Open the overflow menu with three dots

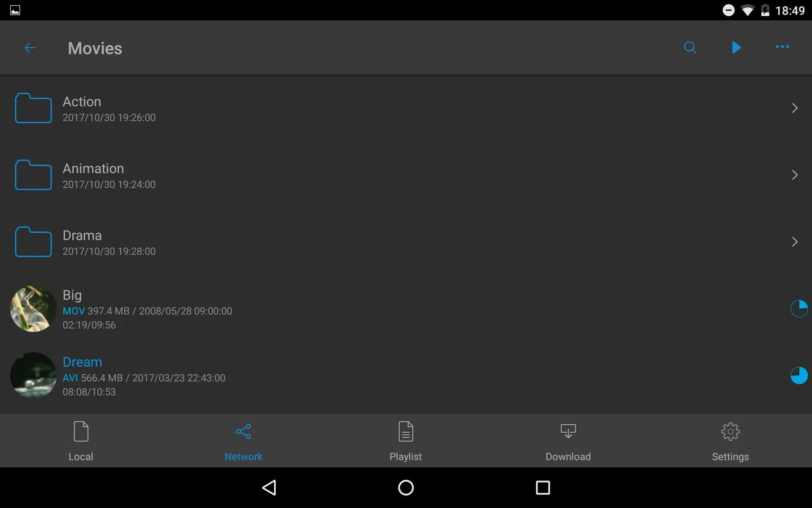click(x=782, y=47)
